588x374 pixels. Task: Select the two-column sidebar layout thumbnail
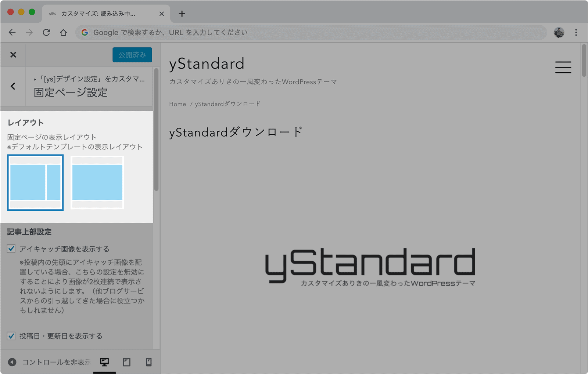(x=35, y=182)
